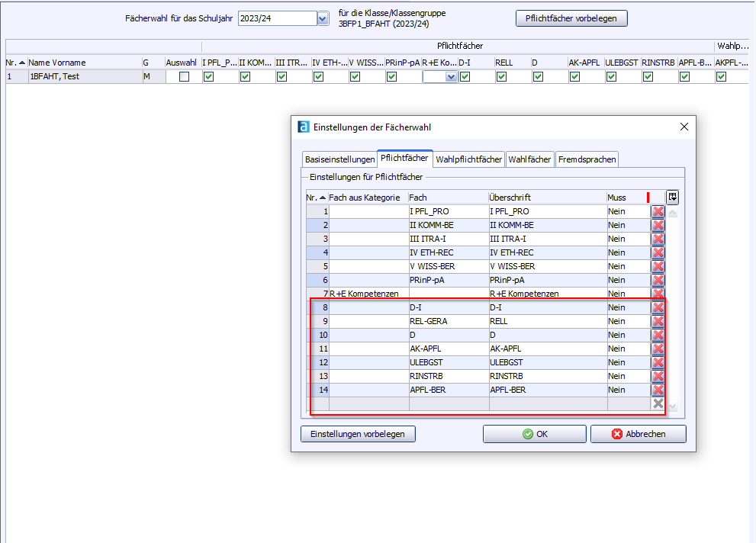Expand the R+E Ko... dropdown in student row
This screenshot has width=756, height=543.
click(x=451, y=77)
